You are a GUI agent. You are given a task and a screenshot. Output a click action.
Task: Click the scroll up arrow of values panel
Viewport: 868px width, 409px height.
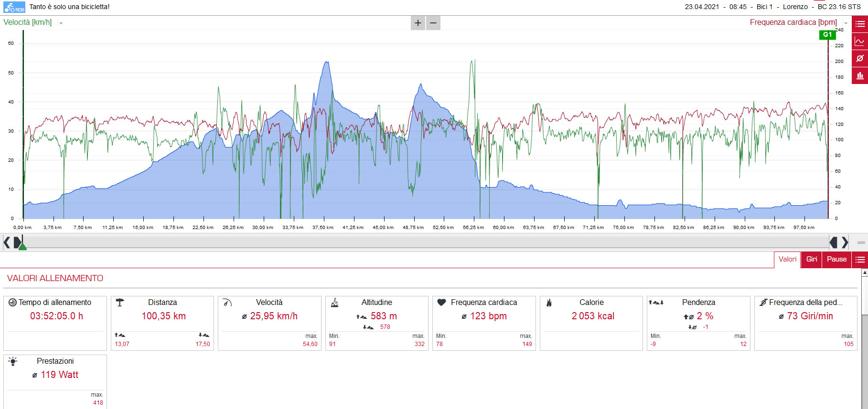[865, 273]
